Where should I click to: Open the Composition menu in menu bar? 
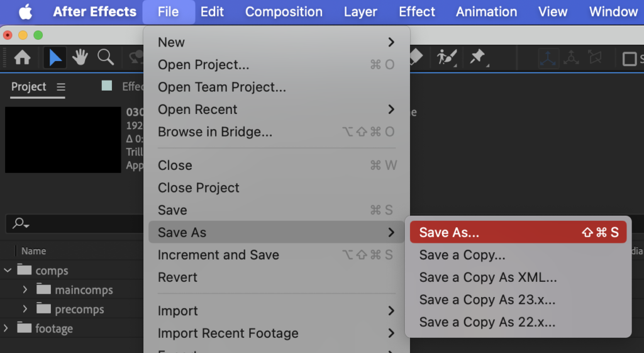[284, 12]
